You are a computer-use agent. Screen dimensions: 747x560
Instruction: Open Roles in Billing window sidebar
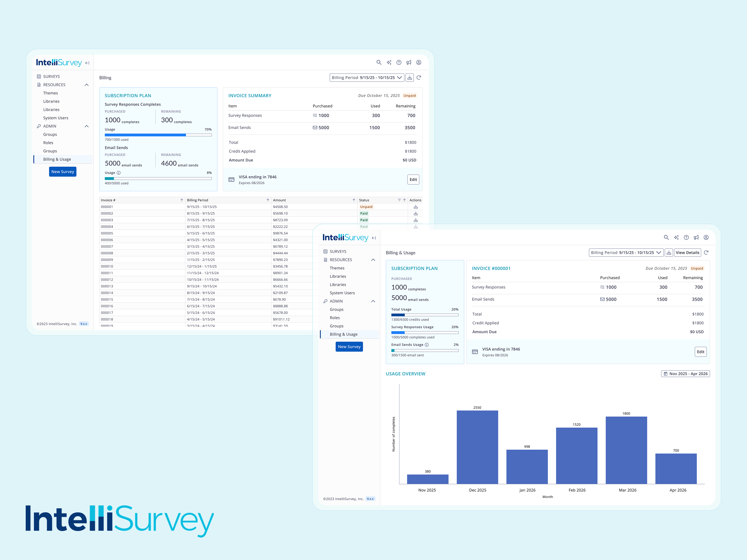point(48,143)
